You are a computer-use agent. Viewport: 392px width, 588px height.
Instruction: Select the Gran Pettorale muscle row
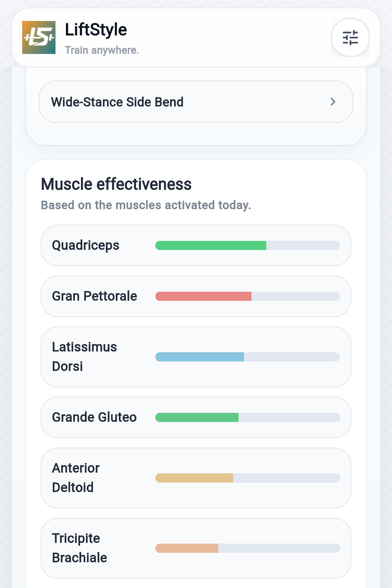point(196,296)
